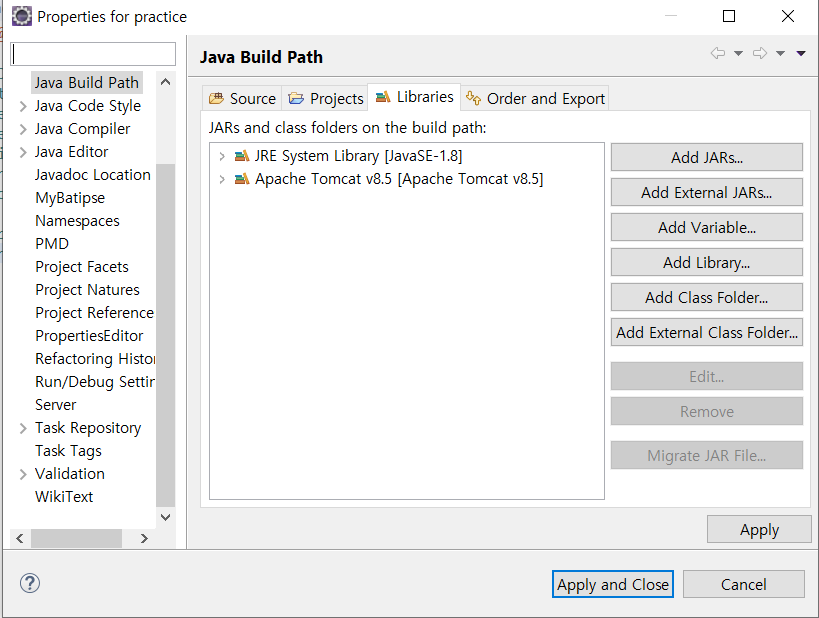Switch to the Source tab

242,98
